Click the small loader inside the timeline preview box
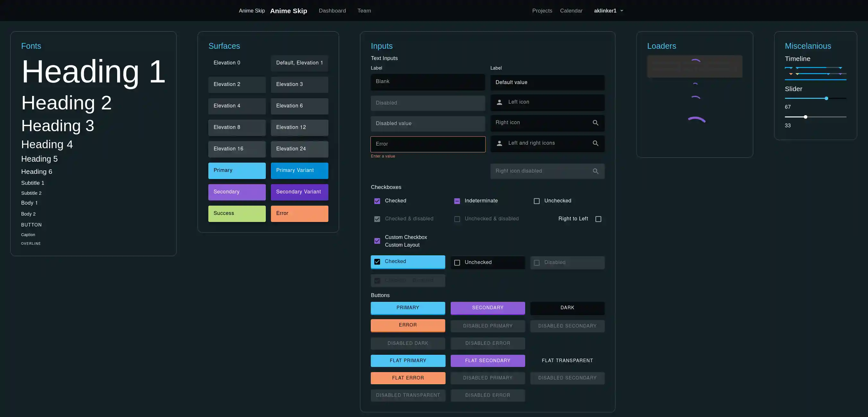This screenshot has height=417, width=868. point(696,61)
